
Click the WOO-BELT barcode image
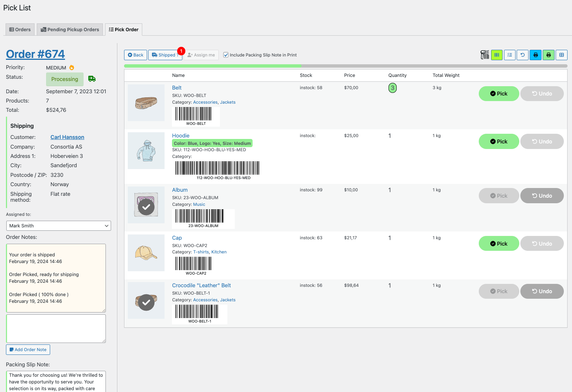[196, 116]
